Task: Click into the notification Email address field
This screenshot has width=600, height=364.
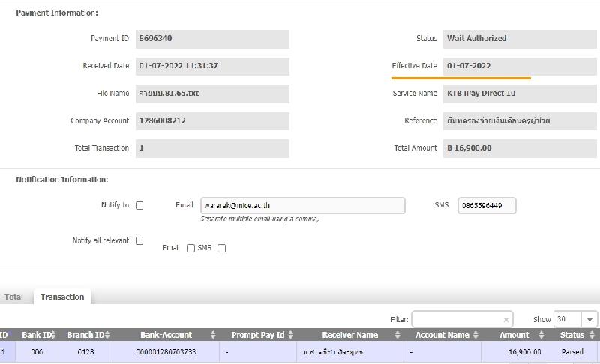Action: point(302,206)
